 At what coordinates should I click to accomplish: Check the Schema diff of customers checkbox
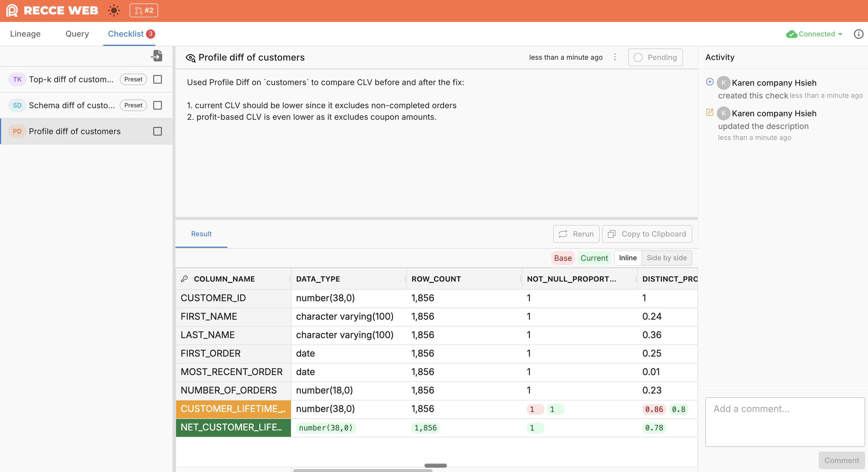(157, 106)
